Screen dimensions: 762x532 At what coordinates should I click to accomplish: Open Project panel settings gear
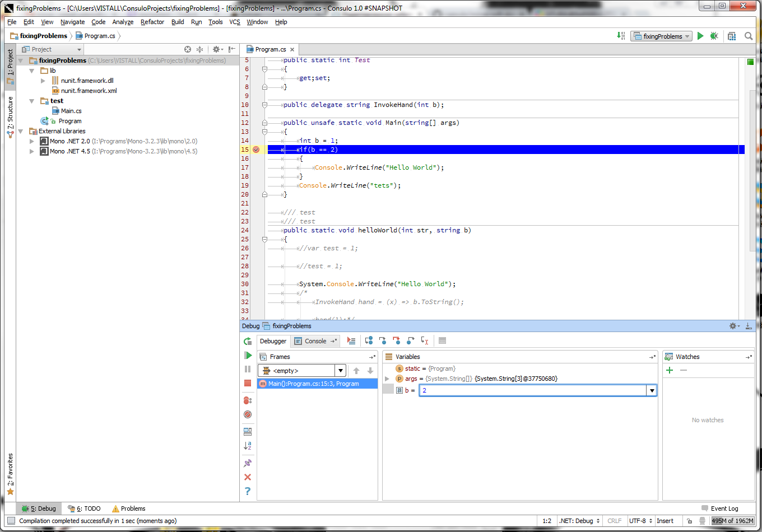(x=218, y=49)
